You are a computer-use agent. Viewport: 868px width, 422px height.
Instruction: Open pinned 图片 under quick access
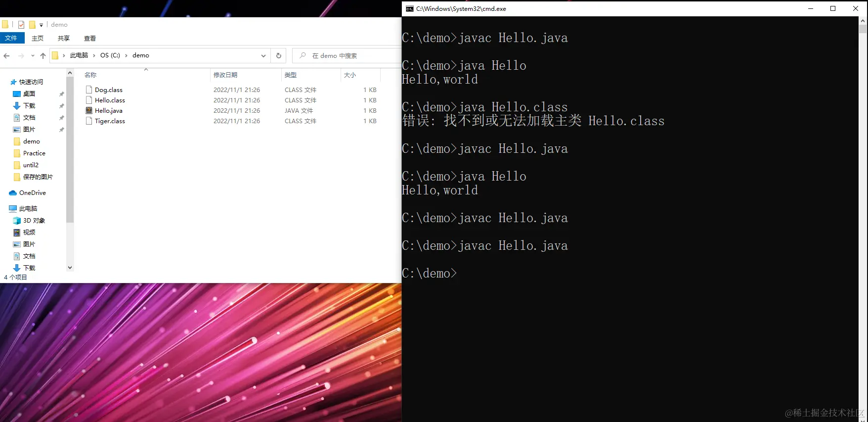click(x=29, y=129)
